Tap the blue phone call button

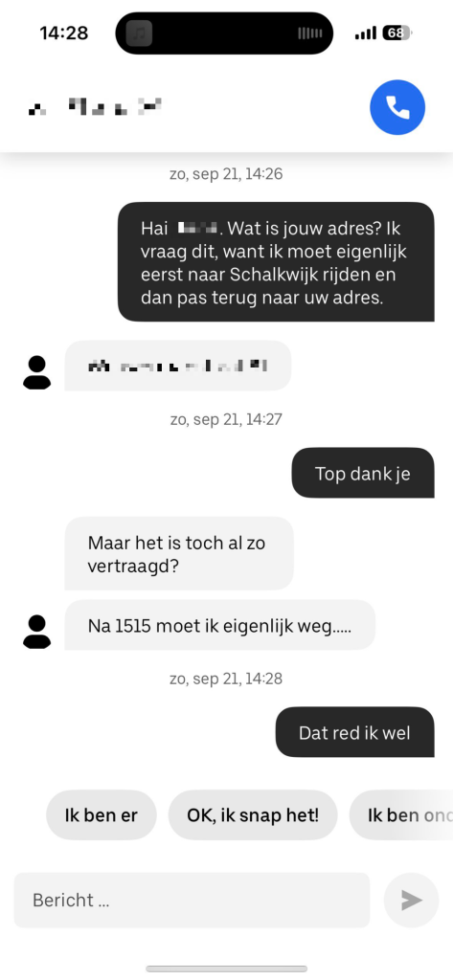[397, 107]
